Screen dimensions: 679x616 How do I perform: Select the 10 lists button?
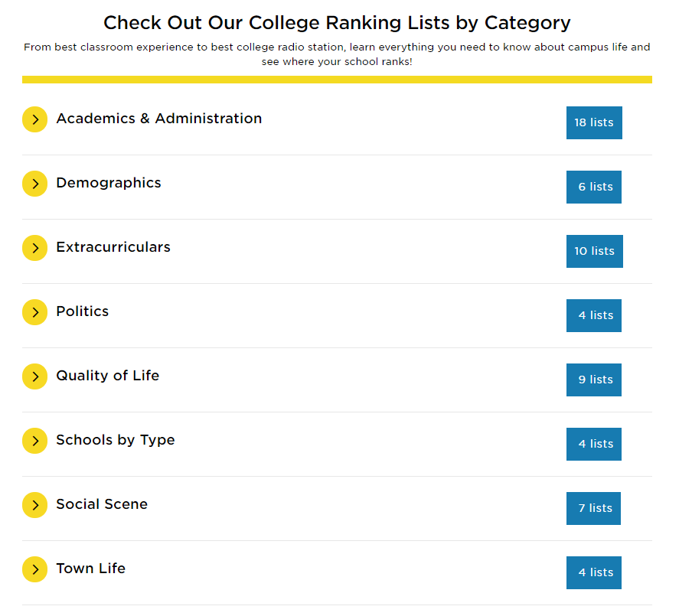pyautogui.click(x=595, y=252)
